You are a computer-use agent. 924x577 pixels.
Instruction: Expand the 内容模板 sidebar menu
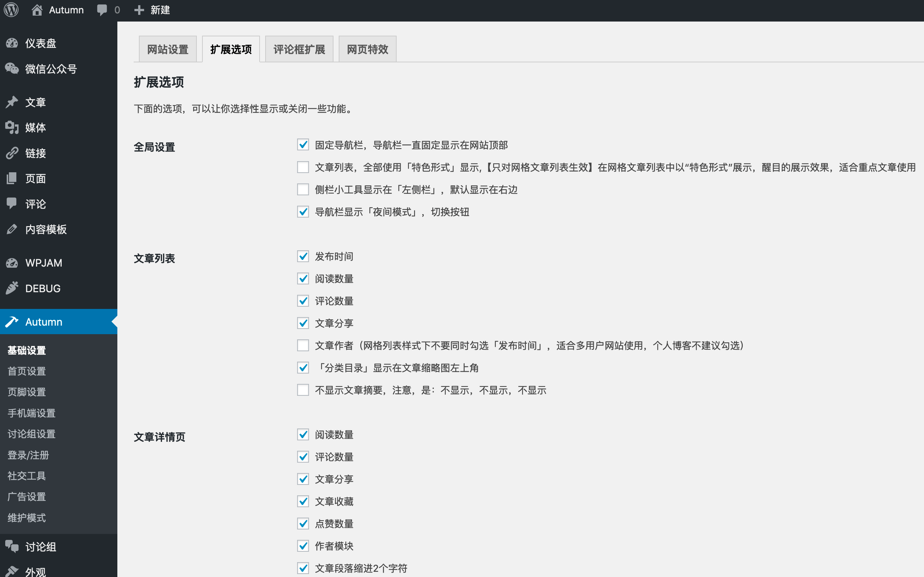[46, 229]
